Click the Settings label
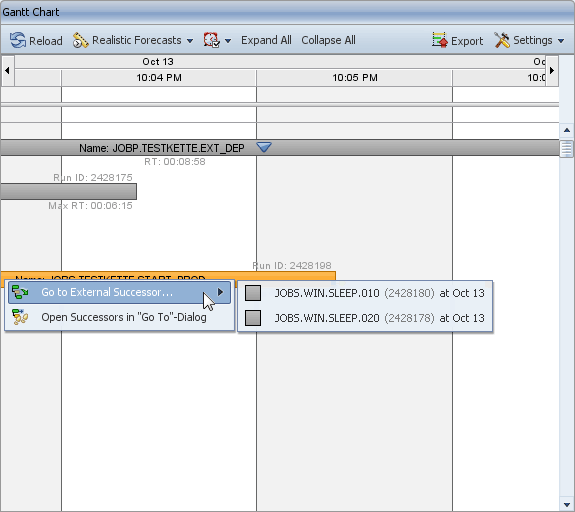The image size is (575, 512). click(532, 40)
